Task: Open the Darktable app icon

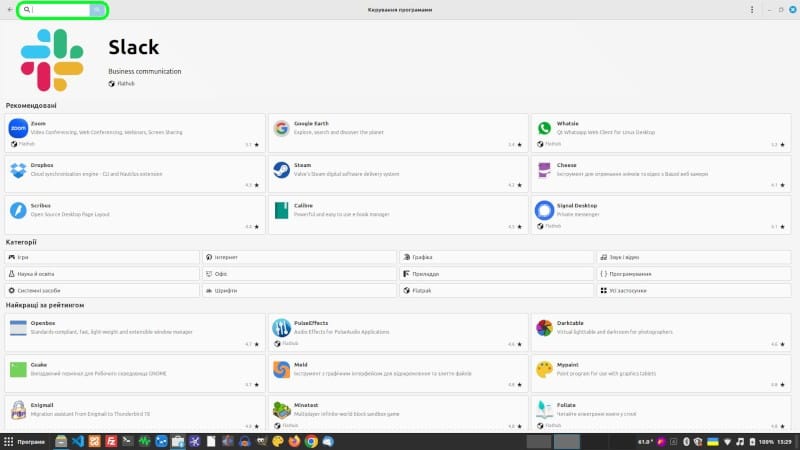Action: coord(544,328)
